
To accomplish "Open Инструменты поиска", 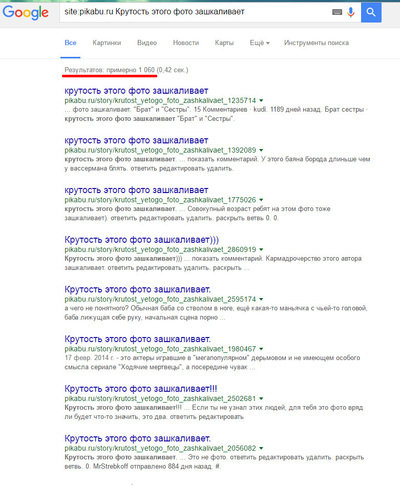I will tap(316, 43).
